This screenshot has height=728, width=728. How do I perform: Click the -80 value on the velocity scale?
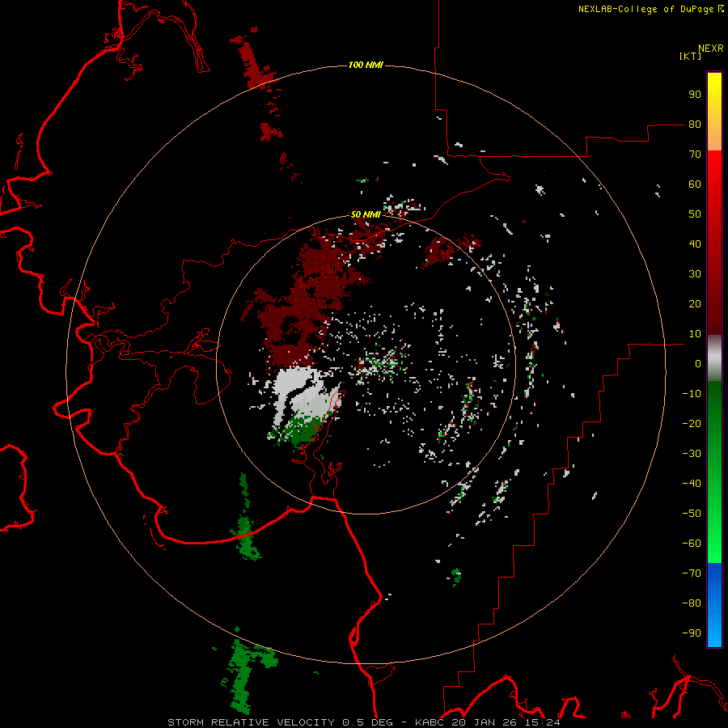coord(692,603)
